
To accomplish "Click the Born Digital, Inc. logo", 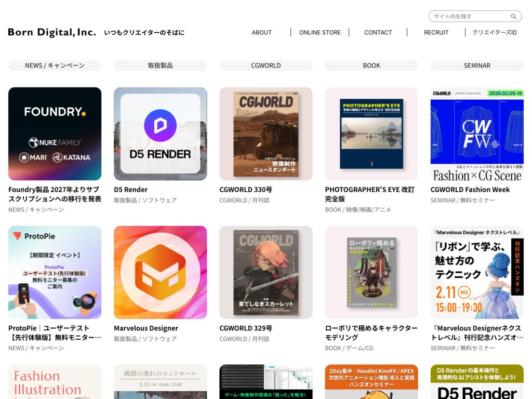I will 52,32.
